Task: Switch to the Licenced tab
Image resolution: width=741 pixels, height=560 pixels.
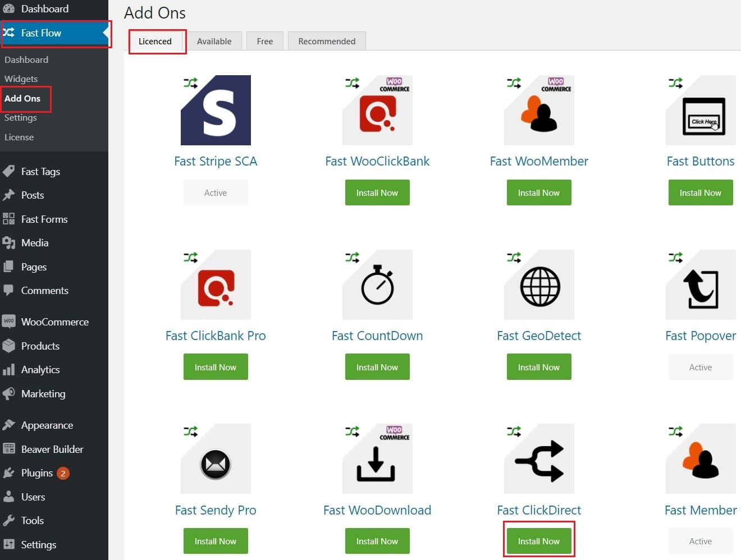Action: 155,41
